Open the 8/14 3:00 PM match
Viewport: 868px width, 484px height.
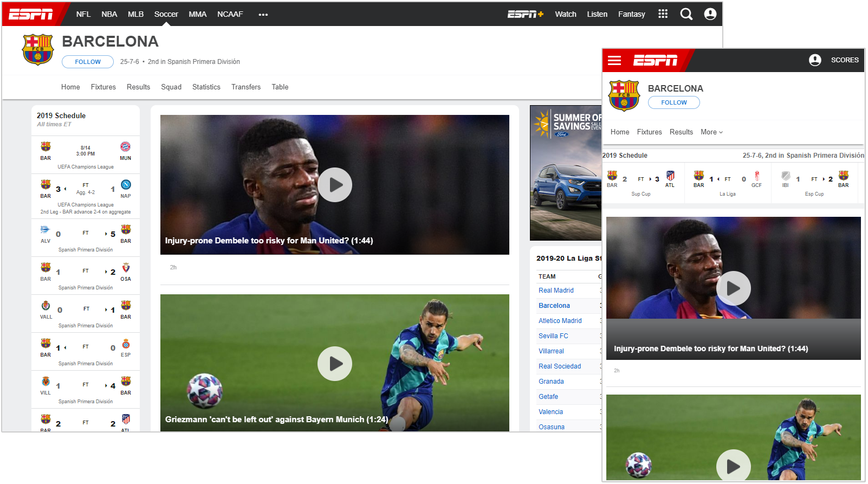tap(86, 154)
